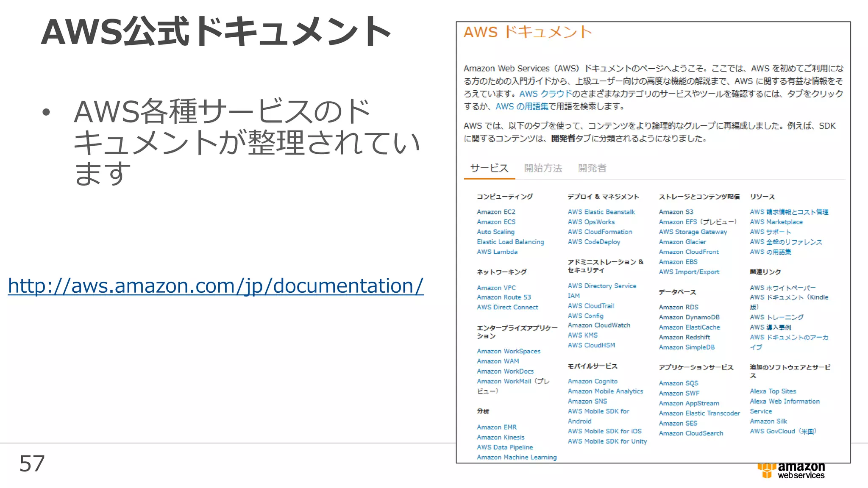This screenshot has height=488, width=868.
Task: Click Amazon SNS link
Action: tap(587, 402)
